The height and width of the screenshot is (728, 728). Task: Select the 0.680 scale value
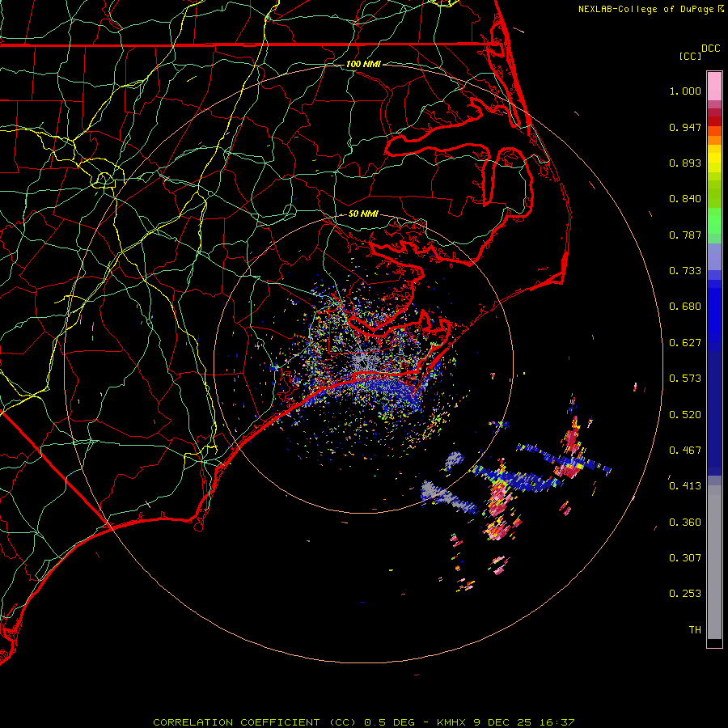point(685,307)
